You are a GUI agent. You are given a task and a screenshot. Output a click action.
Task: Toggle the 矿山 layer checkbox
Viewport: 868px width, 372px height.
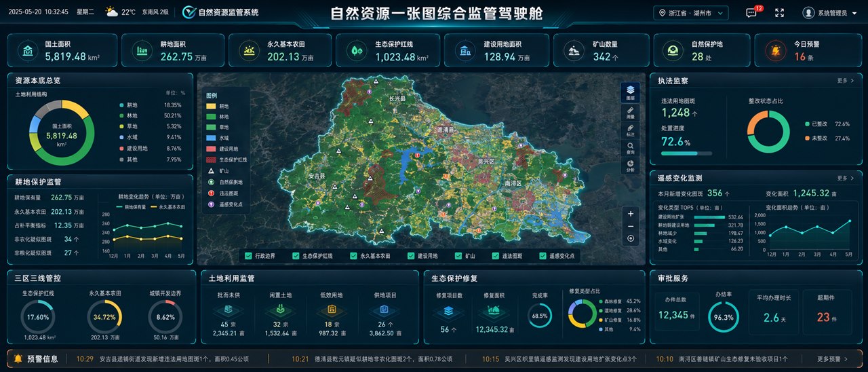click(458, 256)
